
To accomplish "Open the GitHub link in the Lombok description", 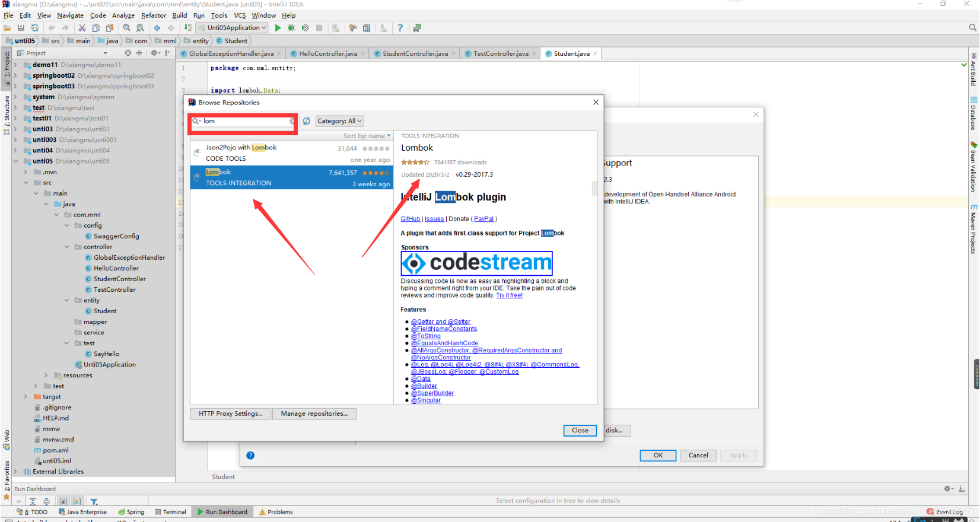I will pyautogui.click(x=411, y=219).
